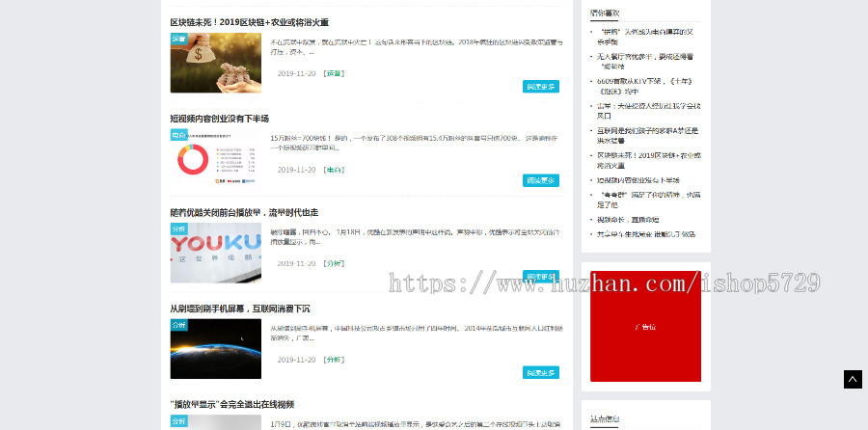Open the 从刷墙到刷手机屏幕 article title
Image resolution: width=868 pixels, height=430 pixels.
click(240, 309)
